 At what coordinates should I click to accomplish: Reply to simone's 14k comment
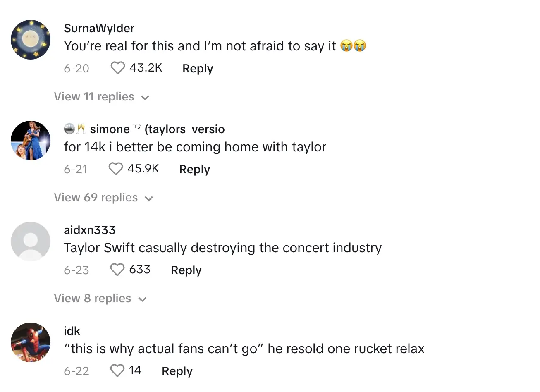pos(194,169)
